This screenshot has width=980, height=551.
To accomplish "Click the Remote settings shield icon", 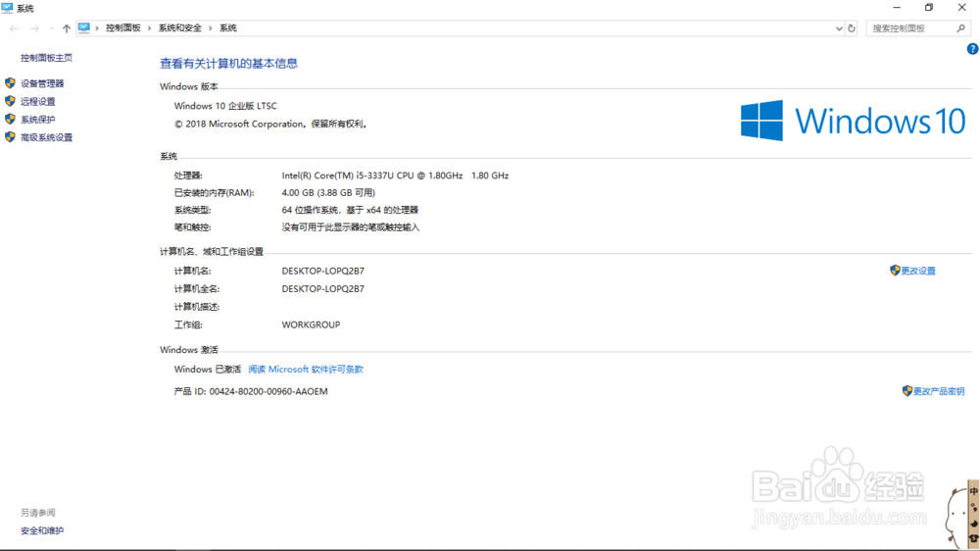I will [10, 101].
